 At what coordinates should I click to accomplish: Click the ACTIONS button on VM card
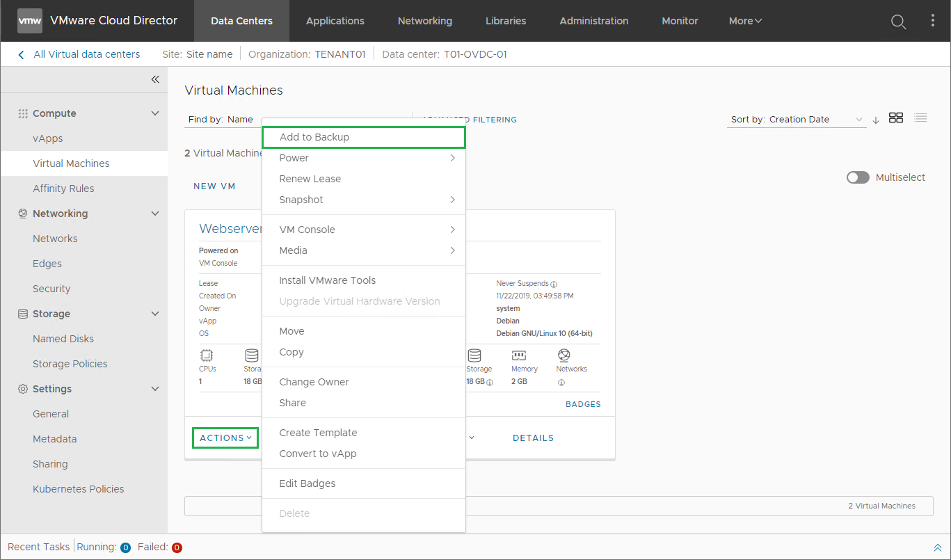225,438
